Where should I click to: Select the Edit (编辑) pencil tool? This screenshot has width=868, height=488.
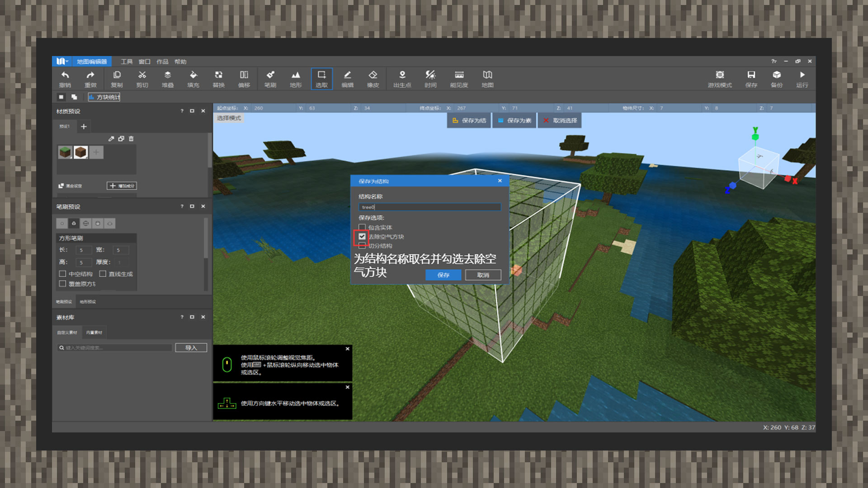click(x=347, y=79)
